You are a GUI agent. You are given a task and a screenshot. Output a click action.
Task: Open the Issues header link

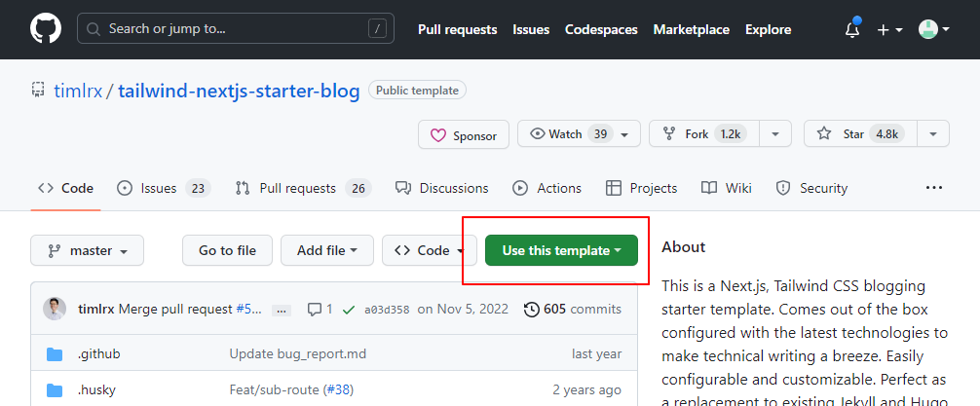[531, 29]
